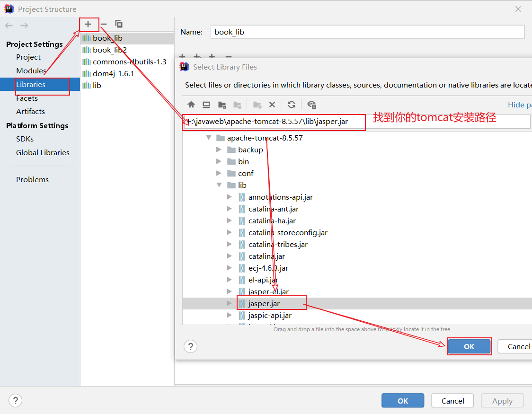Click the library Name input field
532x414 pixels.
(x=367, y=32)
